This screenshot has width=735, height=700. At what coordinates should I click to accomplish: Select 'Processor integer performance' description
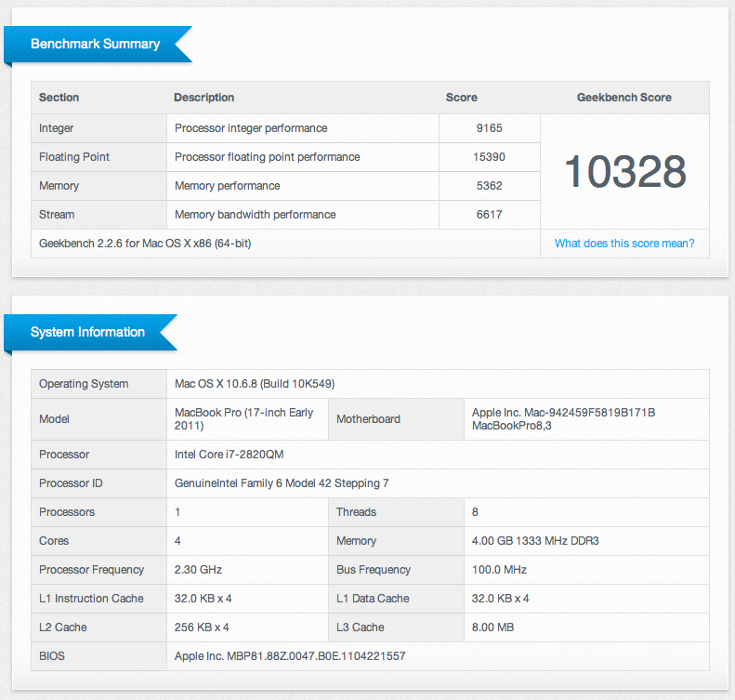(251, 128)
